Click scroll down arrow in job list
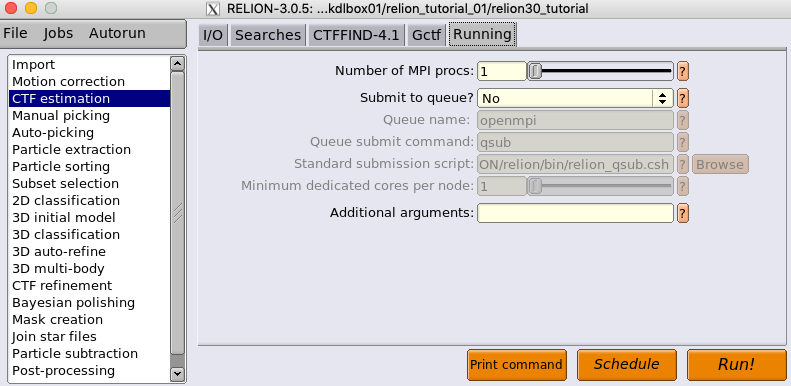791x386 pixels. point(177,374)
